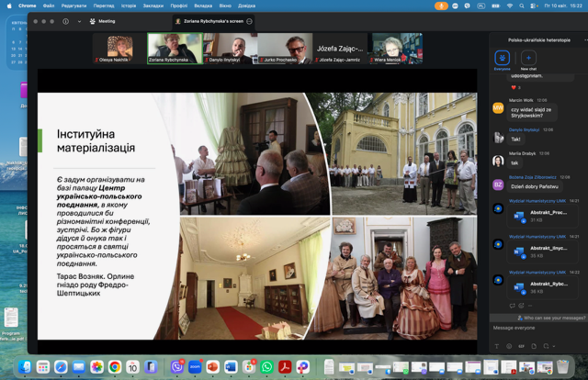Open Adobe Acrobat in the dock

[x=284, y=366]
